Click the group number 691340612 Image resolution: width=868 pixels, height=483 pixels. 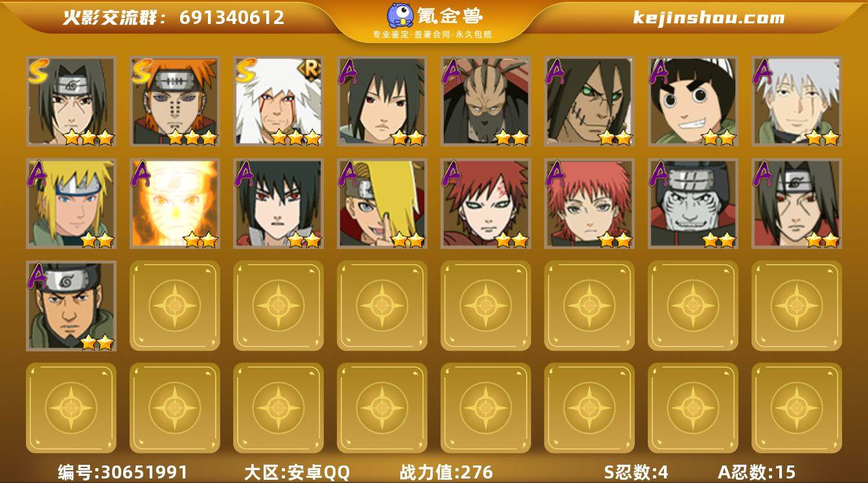[232, 18]
